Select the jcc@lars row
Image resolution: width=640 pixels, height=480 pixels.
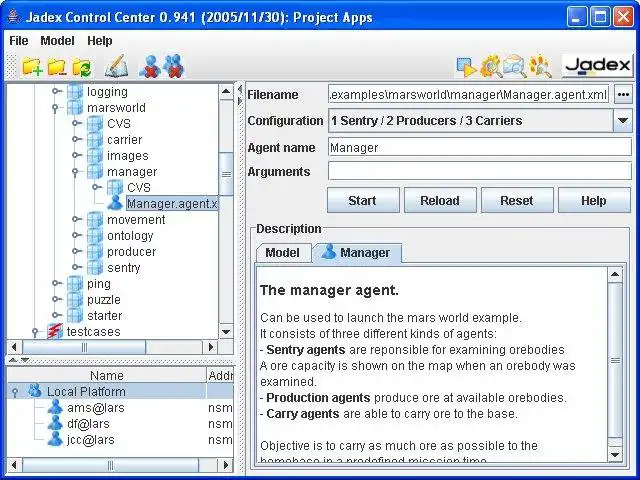120,439
